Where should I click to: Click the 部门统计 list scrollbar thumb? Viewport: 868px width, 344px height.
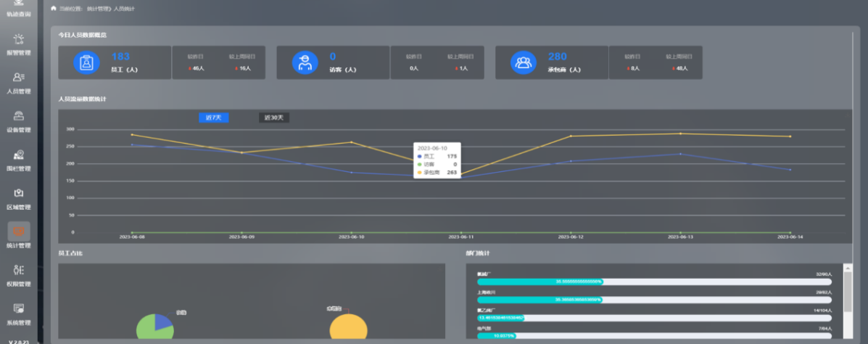click(848, 292)
